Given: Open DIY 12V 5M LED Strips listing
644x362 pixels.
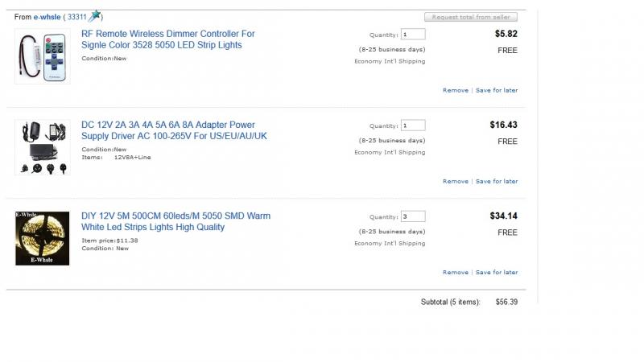Looking at the screenshot, I should [175, 222].
